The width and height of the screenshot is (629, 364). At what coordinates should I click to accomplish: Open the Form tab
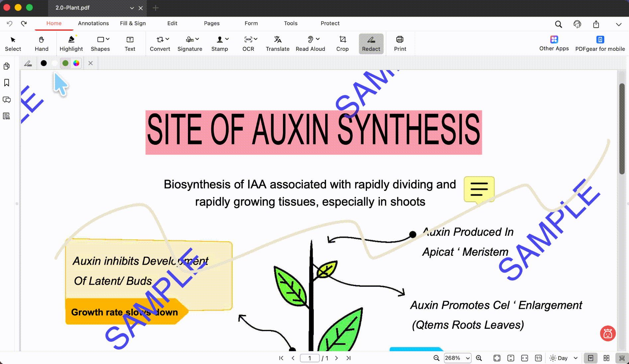[x=251, y=23]
